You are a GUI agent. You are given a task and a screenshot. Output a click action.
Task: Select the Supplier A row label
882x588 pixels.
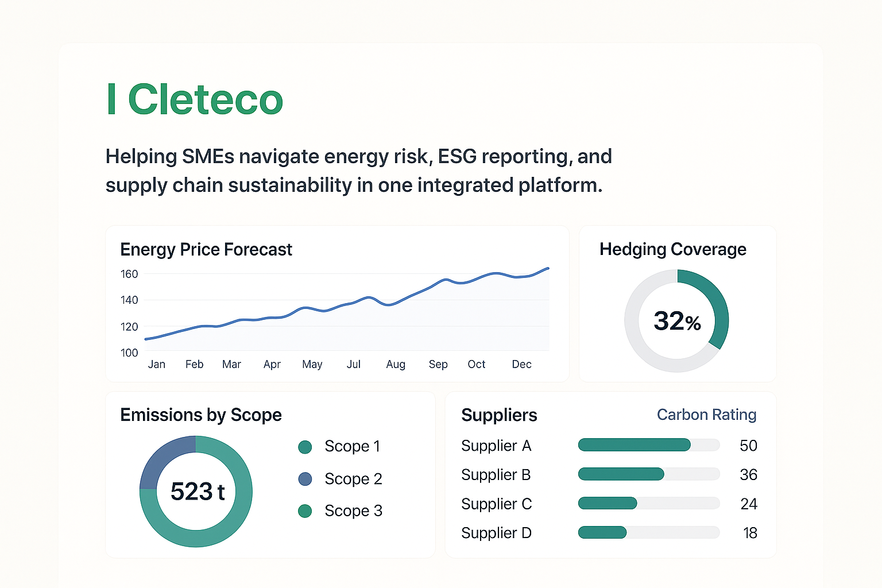pyautogui.click(x=496, y=446)
